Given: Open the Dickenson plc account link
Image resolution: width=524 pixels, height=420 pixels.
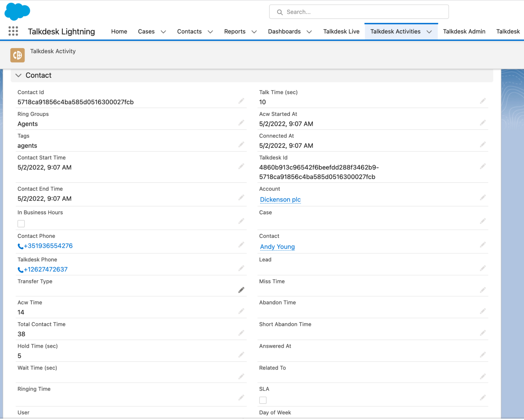Looking at the screenshot, I should pyautogui.click(x=280, y=200).
